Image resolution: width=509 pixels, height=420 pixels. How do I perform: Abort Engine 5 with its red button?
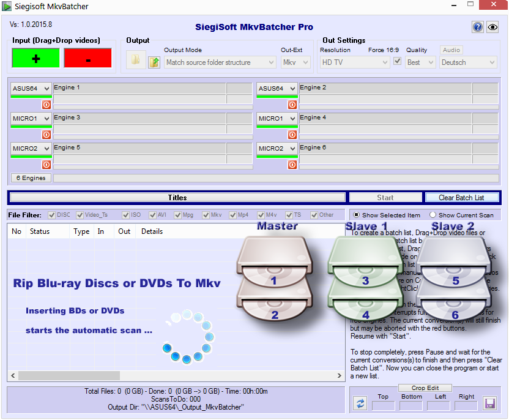(46, 165)
